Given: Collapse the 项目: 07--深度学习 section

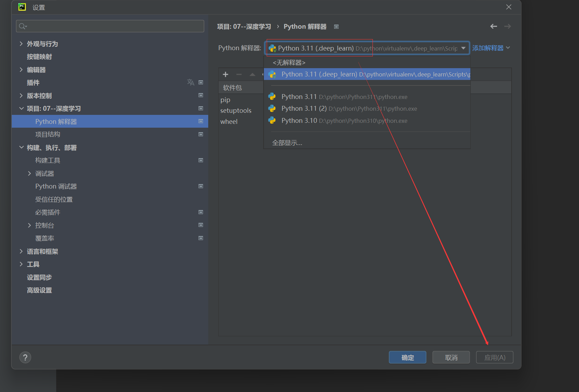Looking at the screenshot, I should point(21,108).
